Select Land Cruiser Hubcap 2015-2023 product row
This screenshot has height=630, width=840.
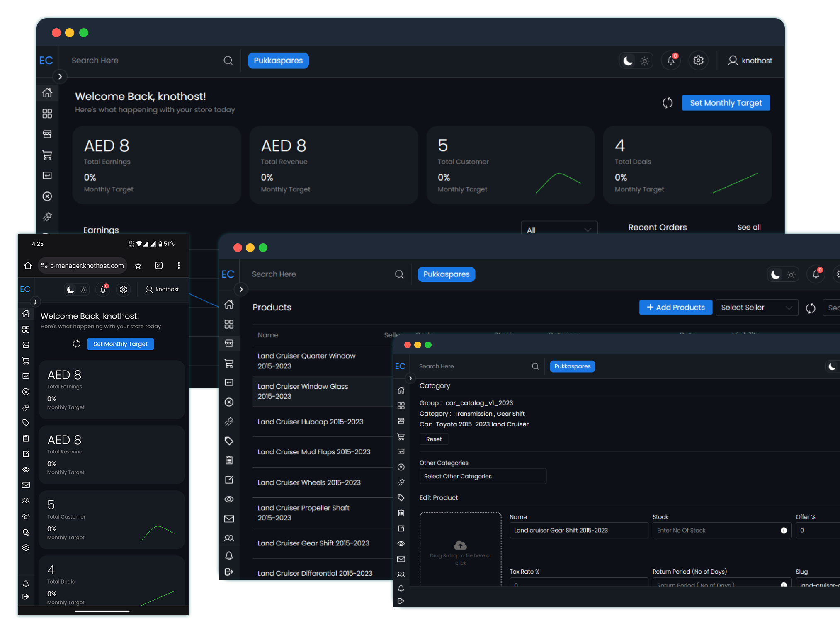click(x=310, y=422)
